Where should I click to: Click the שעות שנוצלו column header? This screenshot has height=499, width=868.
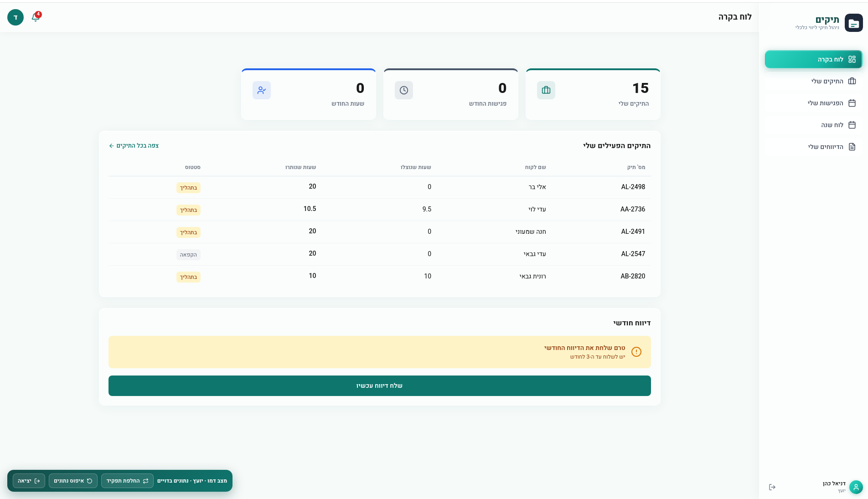[416, 167]
